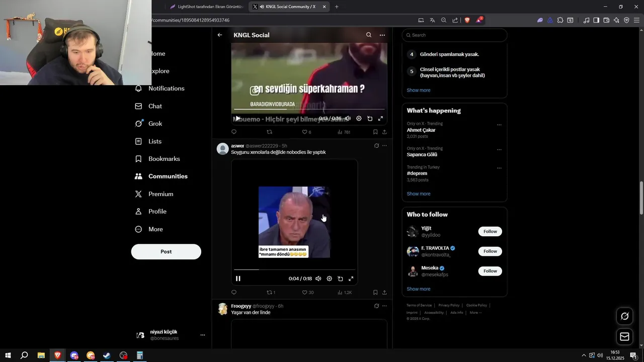Open Bookmarks in sidebar

(158, 159)
